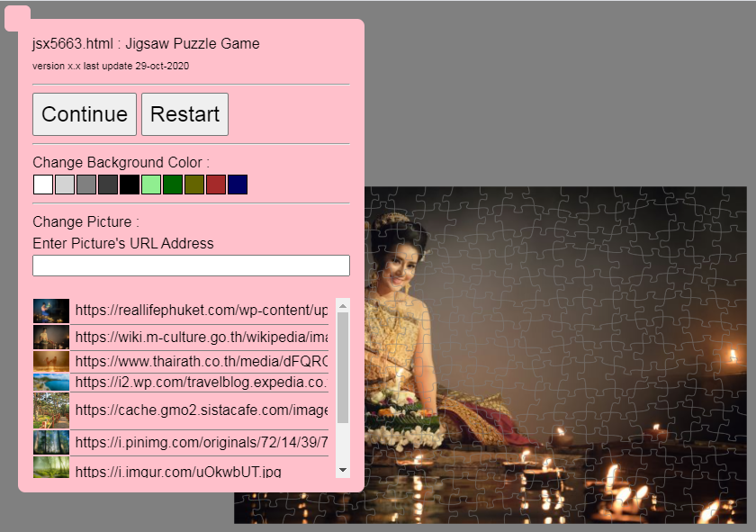
Task: Click the picture URL input field
Action: [x=191, y=265]
